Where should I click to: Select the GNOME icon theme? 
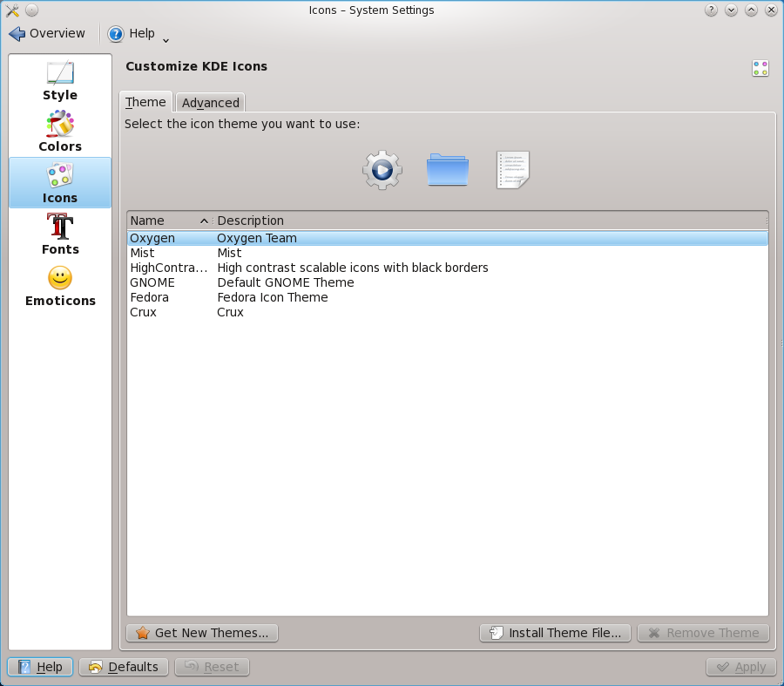coord(152,282)
